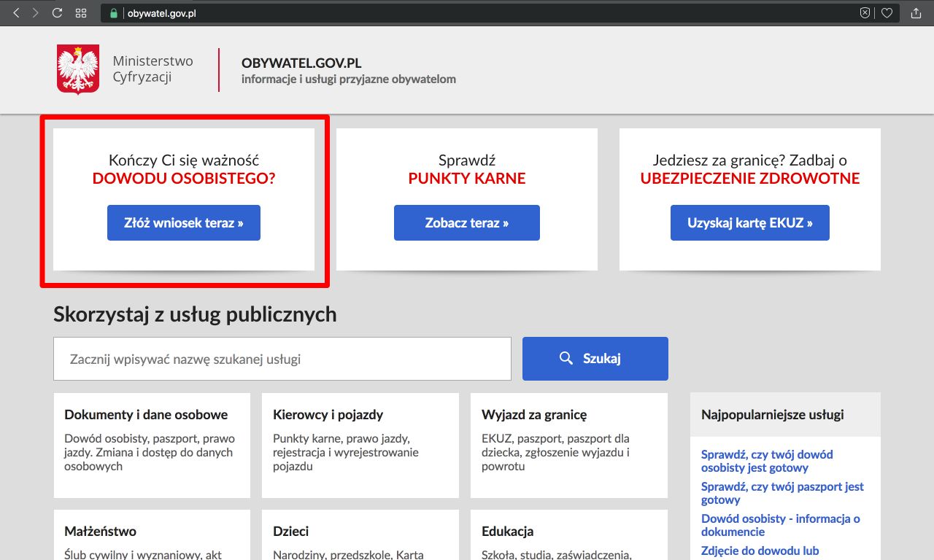The height and width of the screenshot is (560, 934).
Task: Open the 'Małżeństwo' category card
Action: pyautogui.click(x=152, y=534)
